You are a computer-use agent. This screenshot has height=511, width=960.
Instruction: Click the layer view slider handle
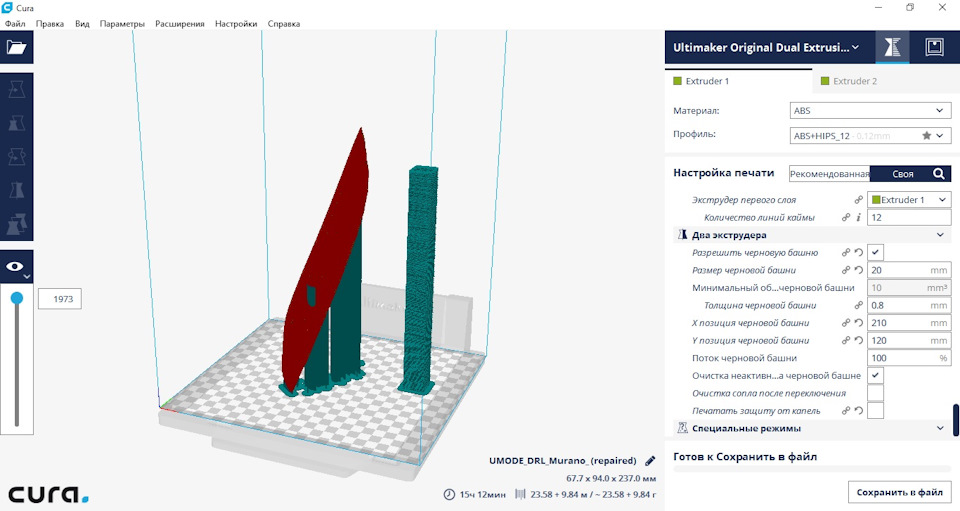pos(17,298)
